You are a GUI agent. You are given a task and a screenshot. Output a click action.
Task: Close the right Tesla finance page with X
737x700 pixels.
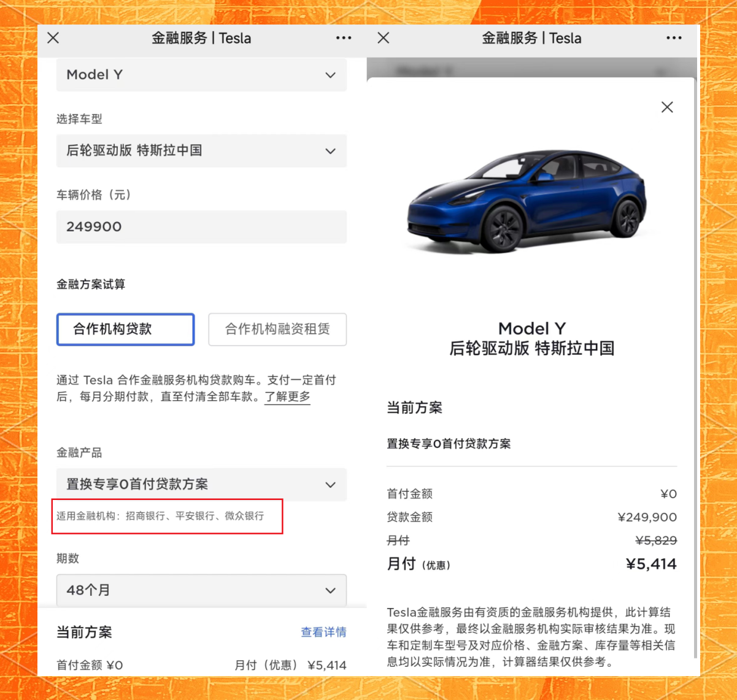tap(384, 38)
